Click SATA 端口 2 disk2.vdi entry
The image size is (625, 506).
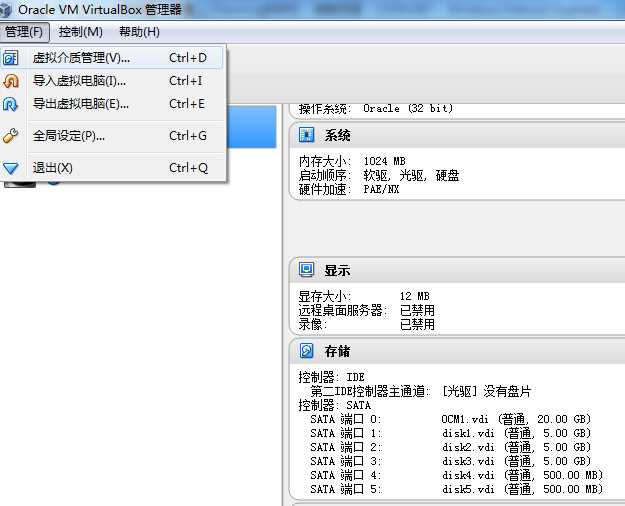(450, 447)
